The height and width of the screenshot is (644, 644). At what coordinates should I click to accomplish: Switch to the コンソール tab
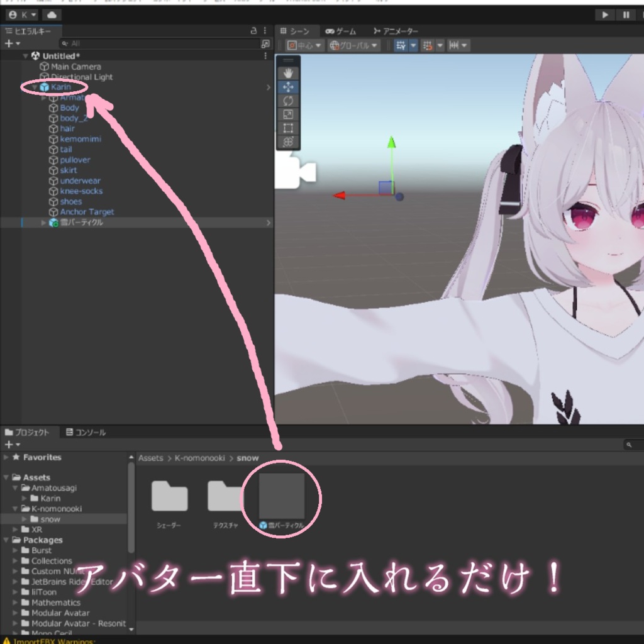pyautogui.click(x=87, y=432)
